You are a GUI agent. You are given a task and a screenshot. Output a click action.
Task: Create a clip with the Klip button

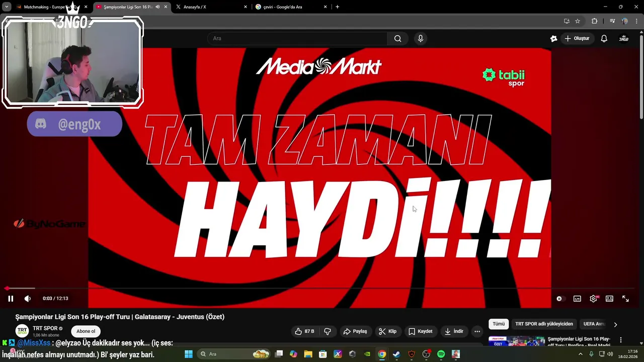(x=388, y=331)
